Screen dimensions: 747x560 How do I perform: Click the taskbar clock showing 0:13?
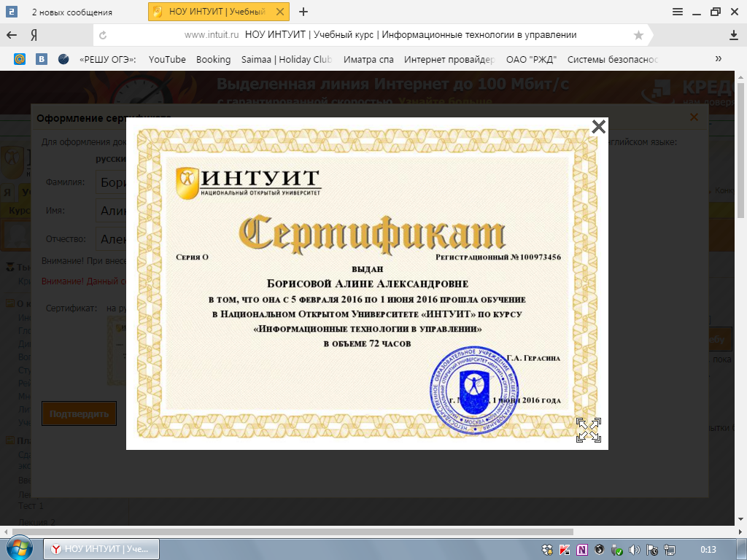(708, 550)
